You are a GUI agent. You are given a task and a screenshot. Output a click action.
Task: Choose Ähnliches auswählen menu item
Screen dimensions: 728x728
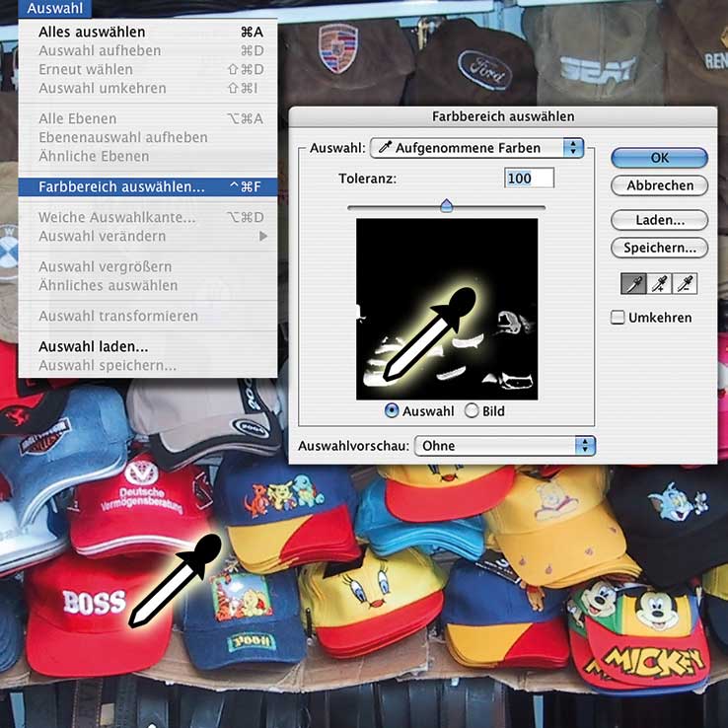coord(148,285)
